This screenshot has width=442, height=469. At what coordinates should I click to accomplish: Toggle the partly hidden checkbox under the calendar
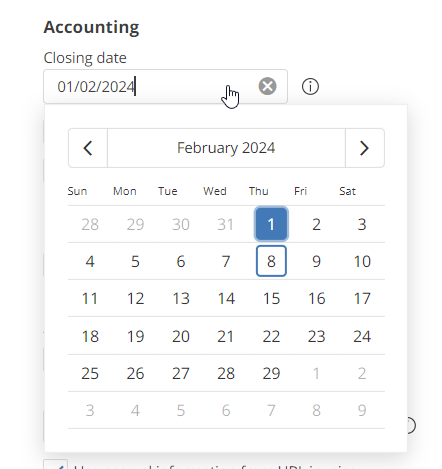[56, 464]
